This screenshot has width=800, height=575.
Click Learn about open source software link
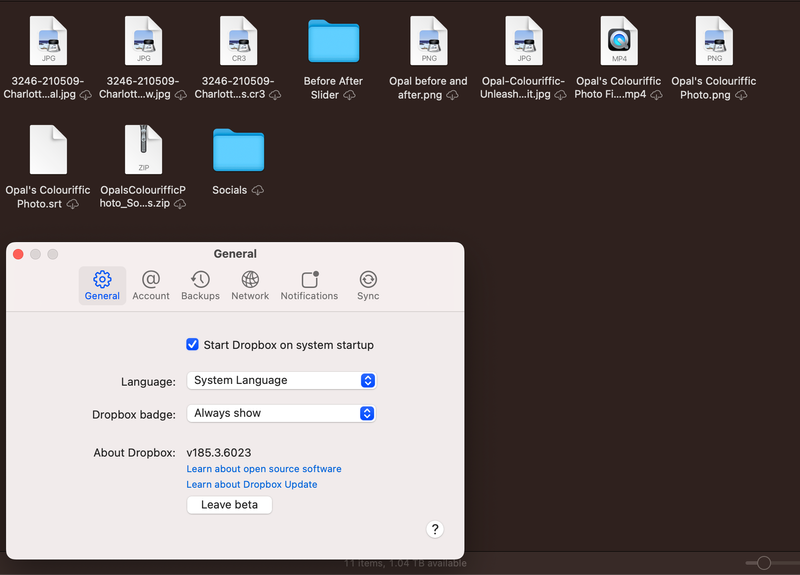[x=264, y=469]
